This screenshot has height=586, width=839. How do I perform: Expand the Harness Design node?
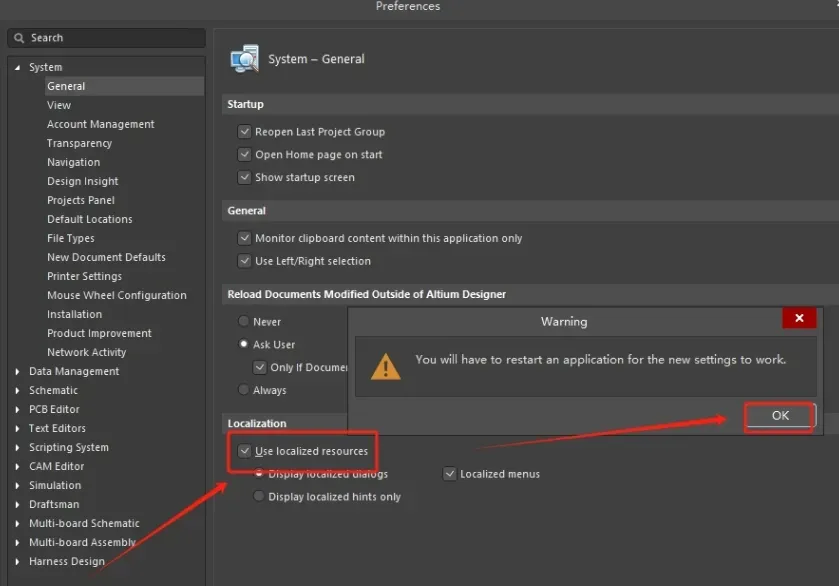pos(17,561)
